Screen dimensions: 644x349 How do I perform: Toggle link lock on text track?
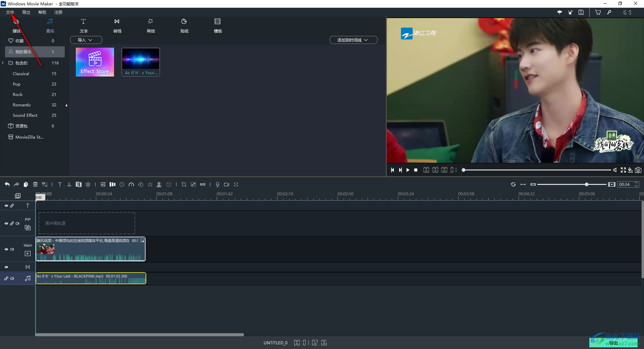pyautogui.click(x=12, y=206)
